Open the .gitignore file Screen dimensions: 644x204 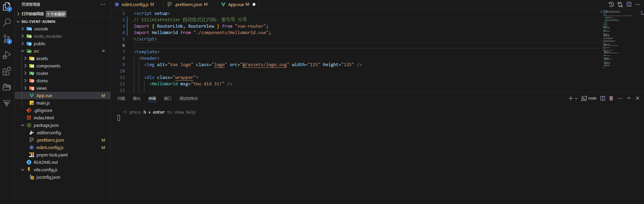coord(63,111)
